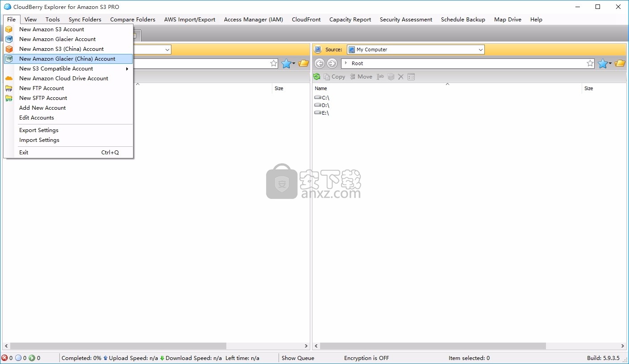Choose New FTP Account
Viewport: 629px width, 364px height.
click(x=68, y=88)
